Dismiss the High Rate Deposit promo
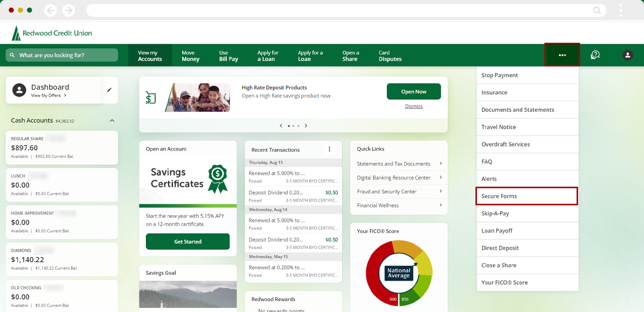The height and width of the screenshot is (312, 644). click(414, 106)
